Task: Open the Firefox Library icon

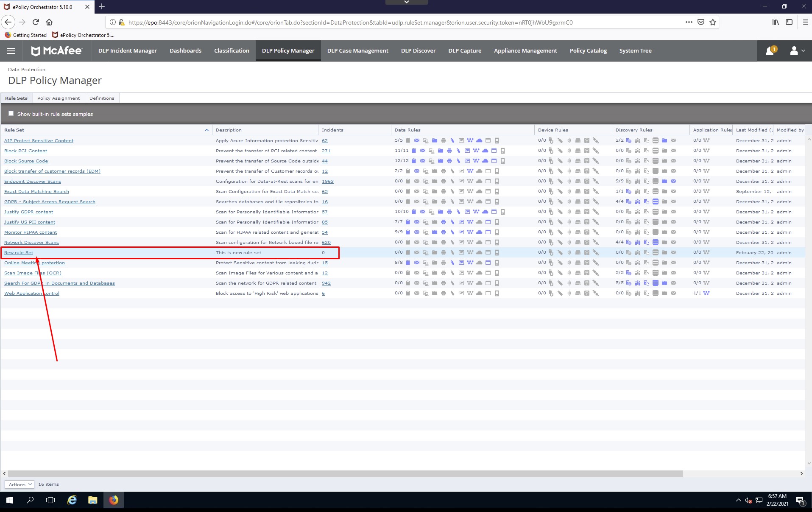Action: (x=776, y=22)
